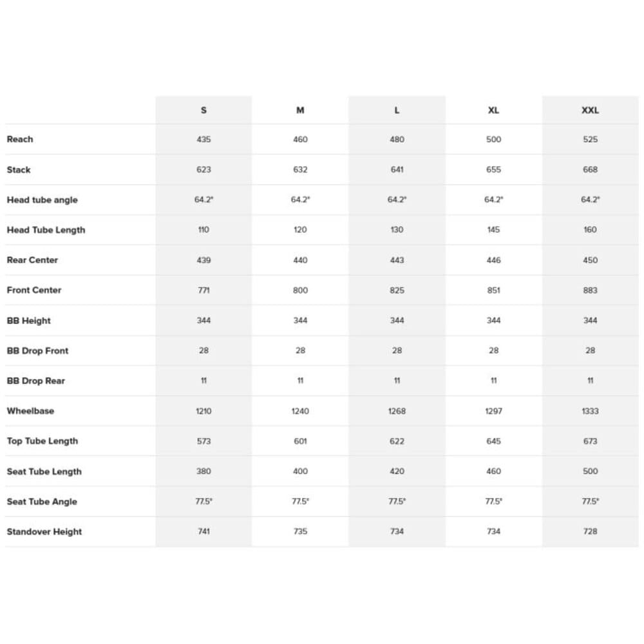Click the XL size column header
The image size is (644, 644).
[493, 110]
